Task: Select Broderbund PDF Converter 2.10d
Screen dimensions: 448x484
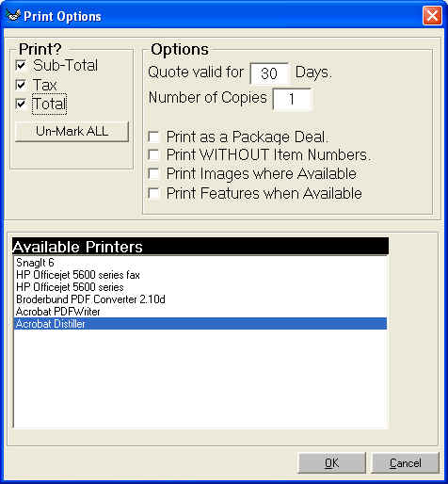Action: (200, 299)
